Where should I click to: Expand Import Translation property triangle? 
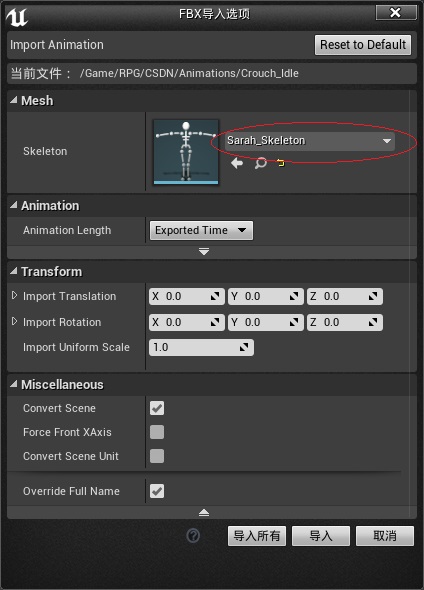click(x=15, y=295)
